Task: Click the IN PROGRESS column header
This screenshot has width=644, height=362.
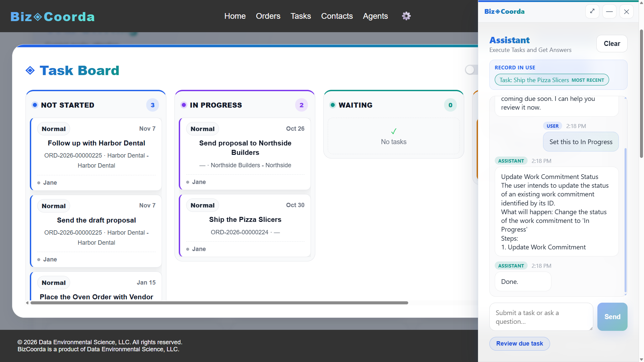Action: [216, 105]
